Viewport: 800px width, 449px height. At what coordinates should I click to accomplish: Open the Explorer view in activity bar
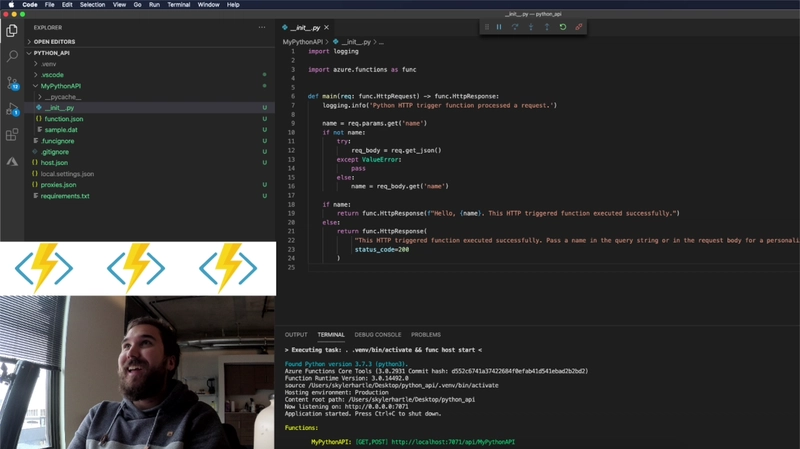(12, 31)
